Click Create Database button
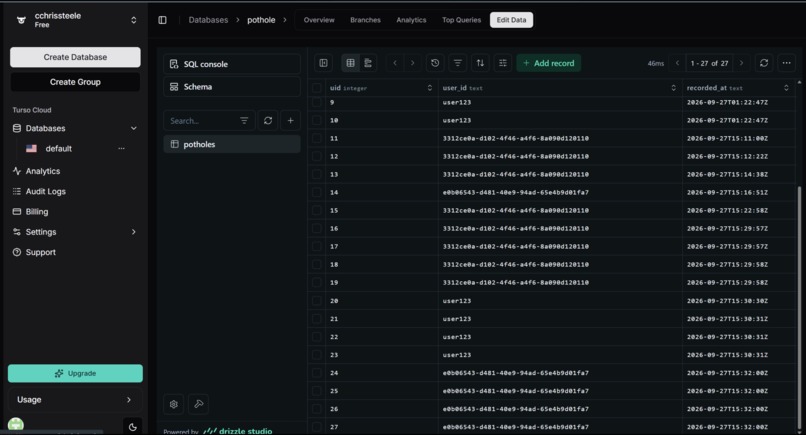This screenshot has width=806, height=435. click(x=75, y=57)
